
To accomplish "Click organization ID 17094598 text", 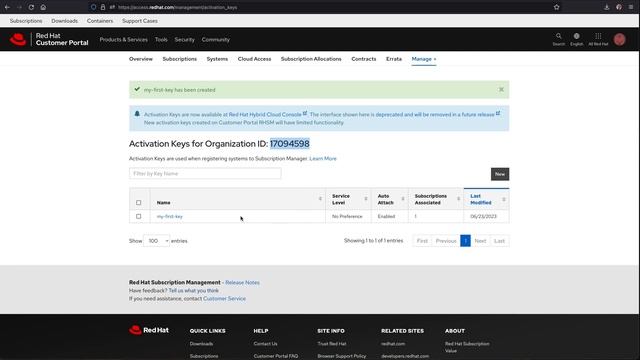I will point(290,144).
